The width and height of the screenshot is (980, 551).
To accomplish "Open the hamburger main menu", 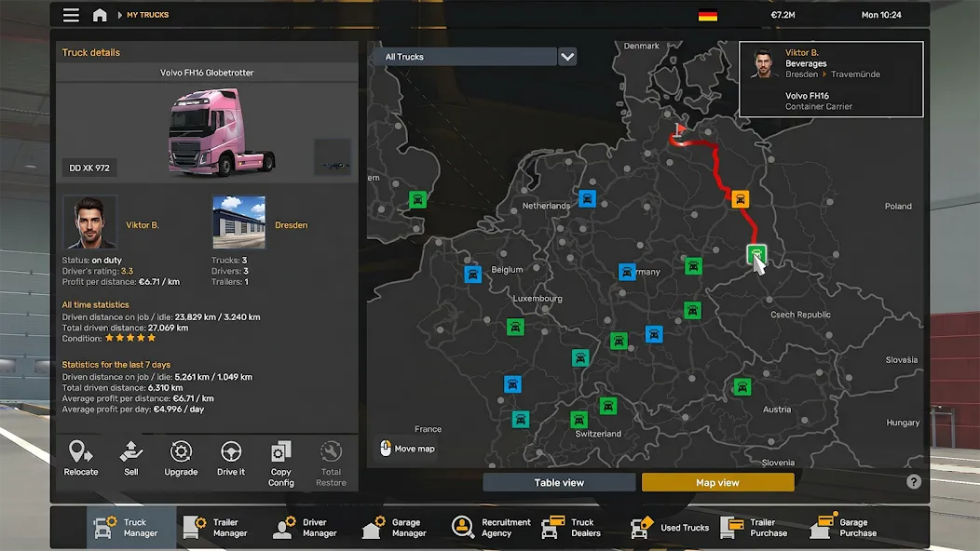I will pos(71,15).
